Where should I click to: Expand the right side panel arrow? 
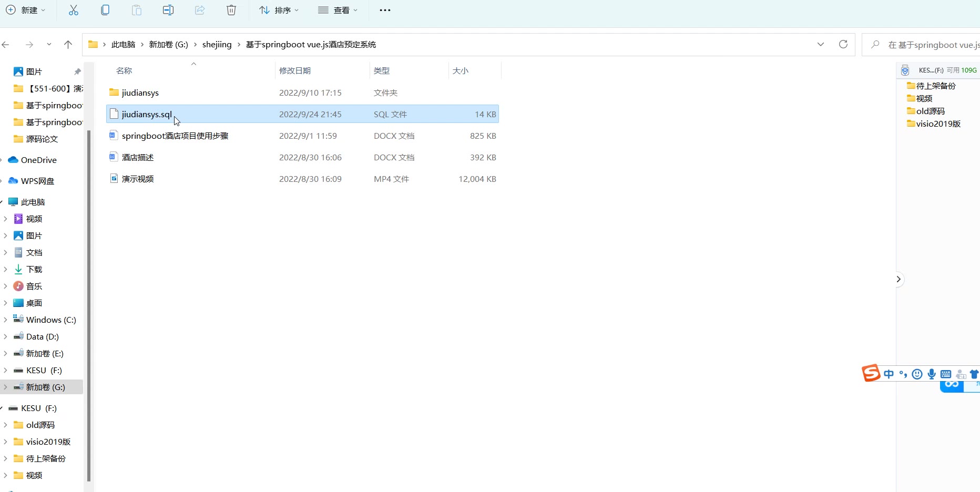(899, 279)
